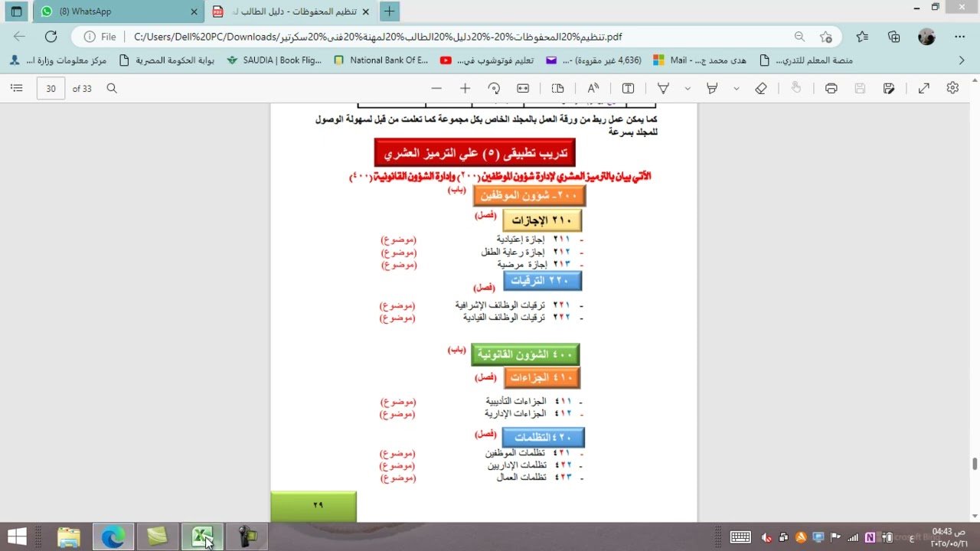Print the PDF document
This screenshot has height=551, width=980.
click(831, 88)
